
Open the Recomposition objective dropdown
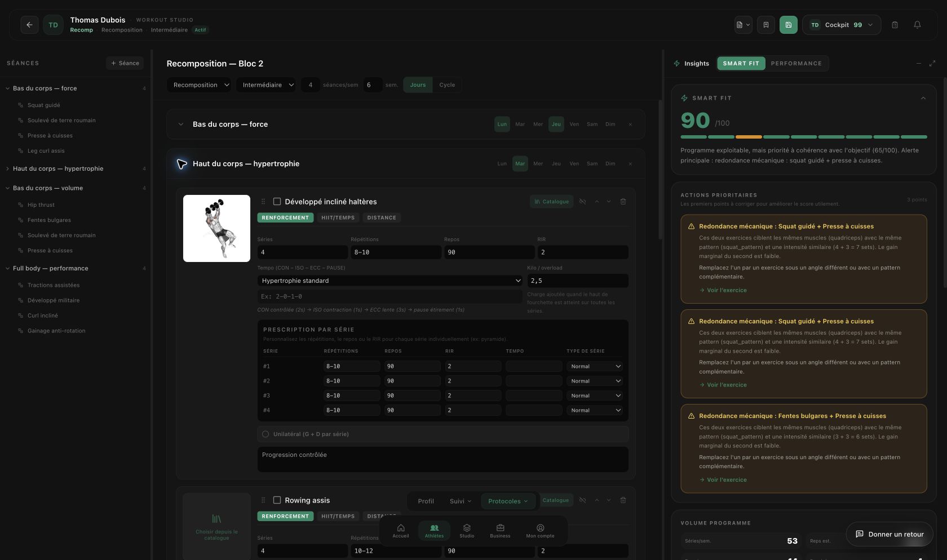(199, 85)
